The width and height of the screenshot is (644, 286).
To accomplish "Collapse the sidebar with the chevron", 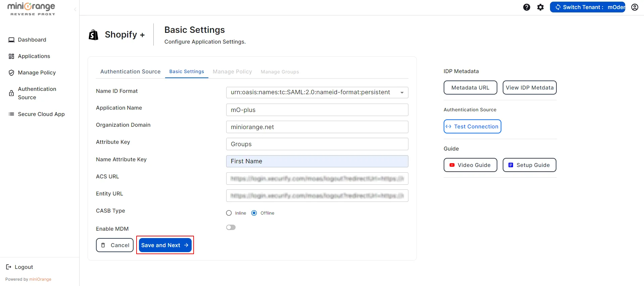I will tap(75, 9).
